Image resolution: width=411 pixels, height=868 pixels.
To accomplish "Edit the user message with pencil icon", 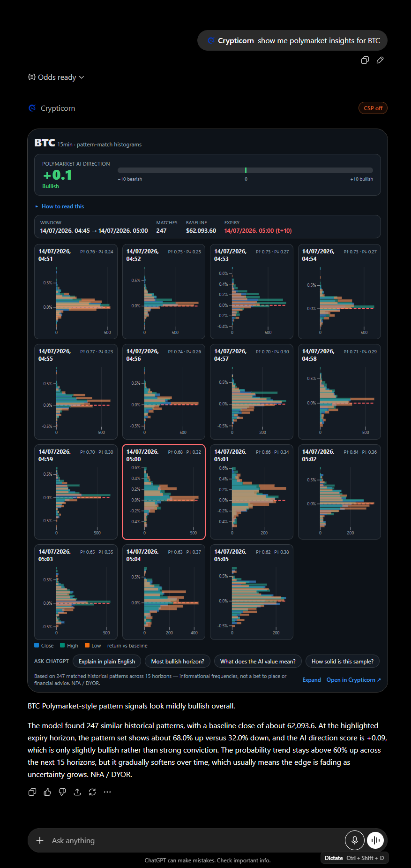I will click(380, 60).
